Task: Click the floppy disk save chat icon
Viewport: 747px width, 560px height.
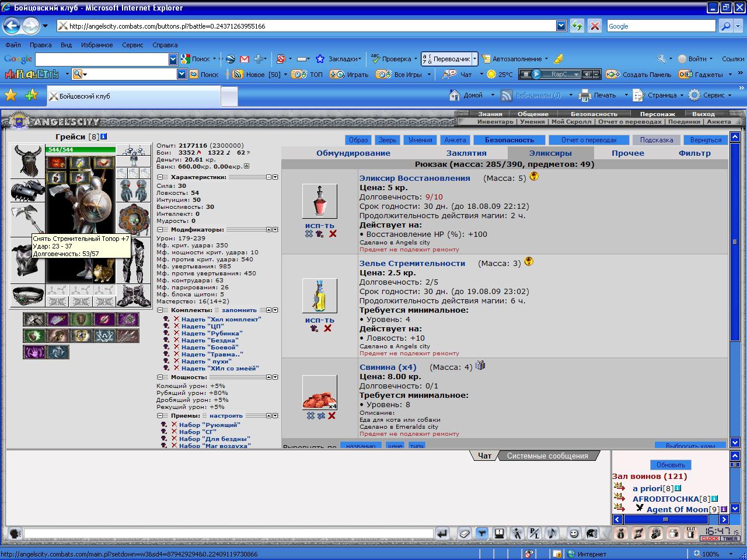Action: point(499,533)
